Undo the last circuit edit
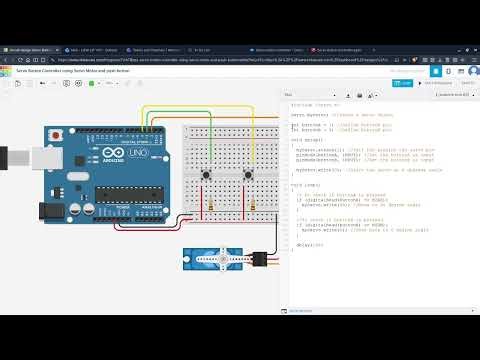Viewport: 480px width, 360px height. pyautogui.click(x=42, y=83)
